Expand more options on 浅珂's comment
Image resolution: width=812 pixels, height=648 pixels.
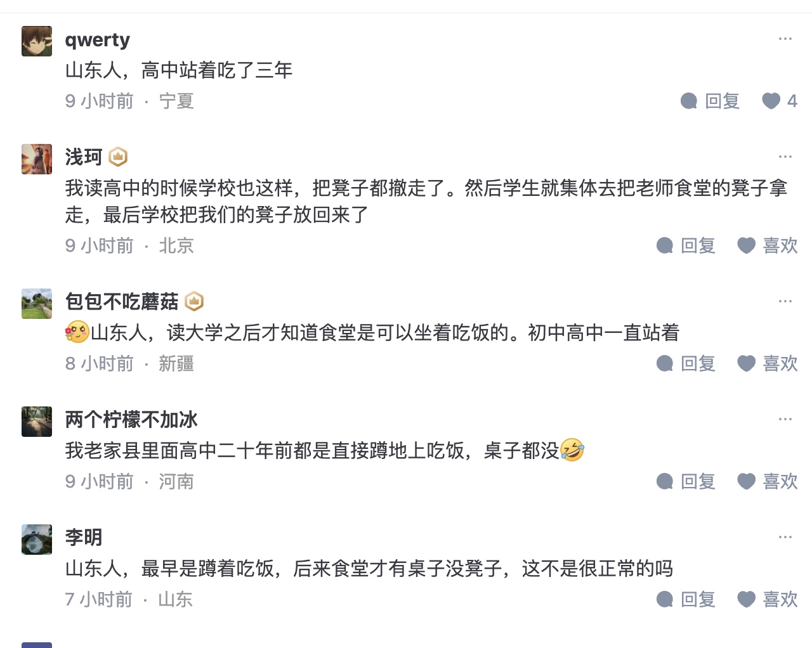(x=785, y=157)
